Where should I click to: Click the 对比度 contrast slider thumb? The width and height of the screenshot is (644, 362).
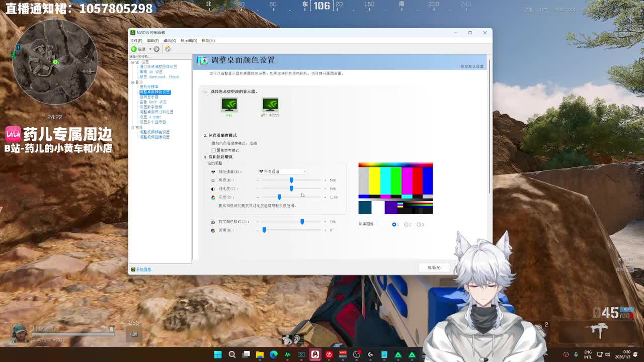click(291, 189)
